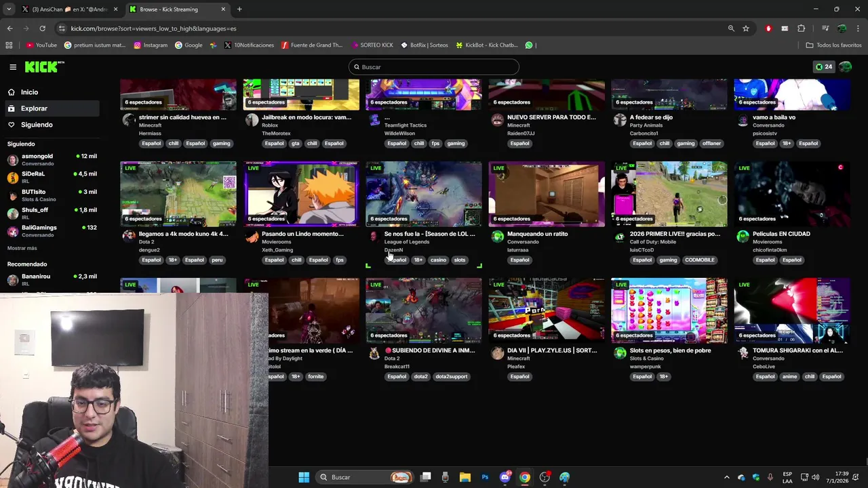This screenshot has height=488, width=868.
Task: Open wamperpunk Slots & Casino thumbnail
Action: (669, 310)
